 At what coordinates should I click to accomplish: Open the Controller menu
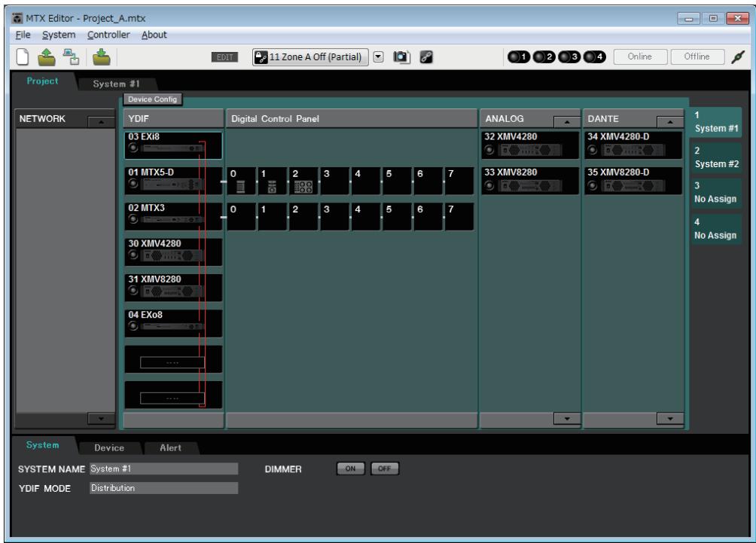point(108,35)
